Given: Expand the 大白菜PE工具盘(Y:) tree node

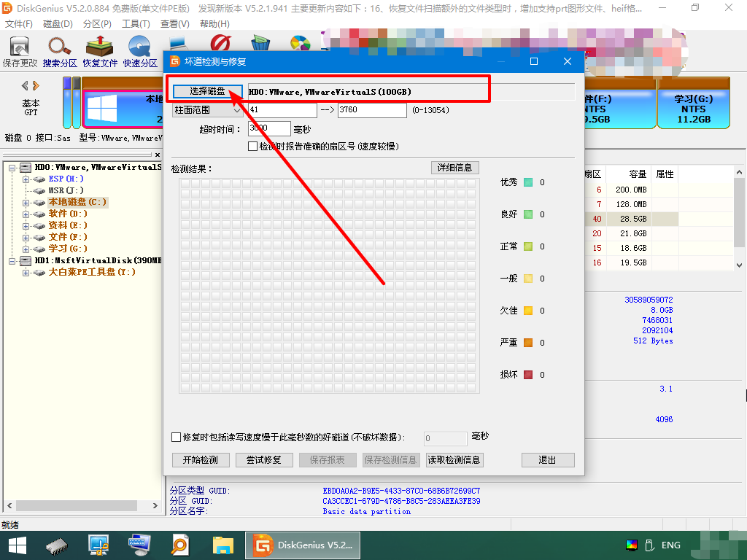Looking at the screenshot, I should (26, 272).
